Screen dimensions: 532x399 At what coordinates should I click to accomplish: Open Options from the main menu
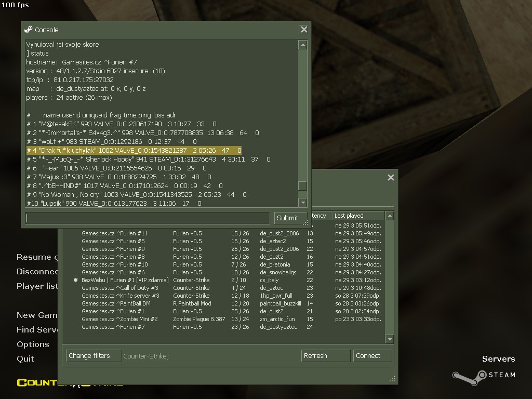[33, 344]
